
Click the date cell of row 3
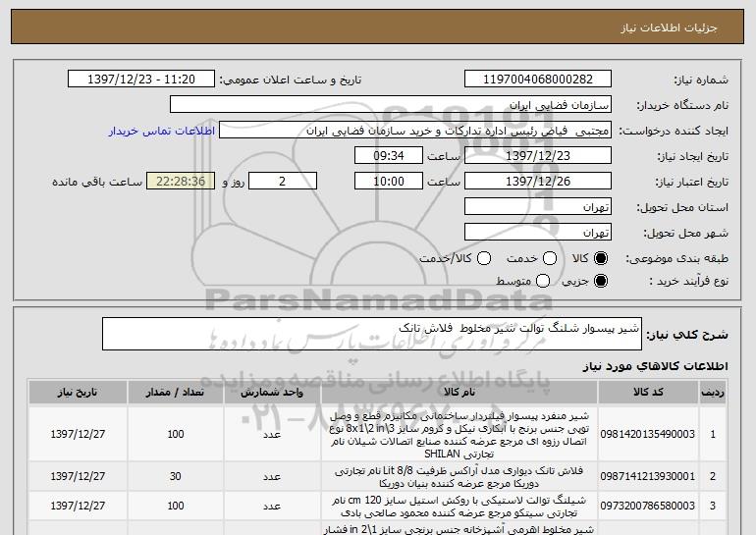pyautogui.click(x=78, y=506)
